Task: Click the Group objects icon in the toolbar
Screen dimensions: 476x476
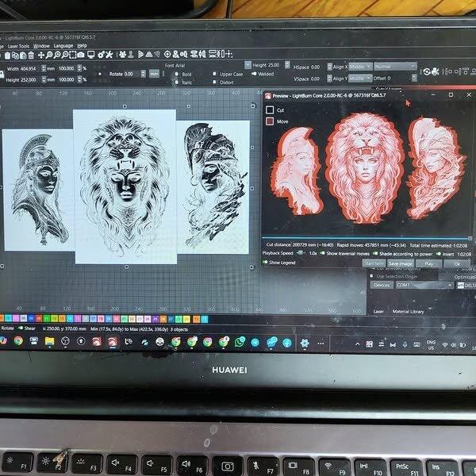Action: click(122, 54)
